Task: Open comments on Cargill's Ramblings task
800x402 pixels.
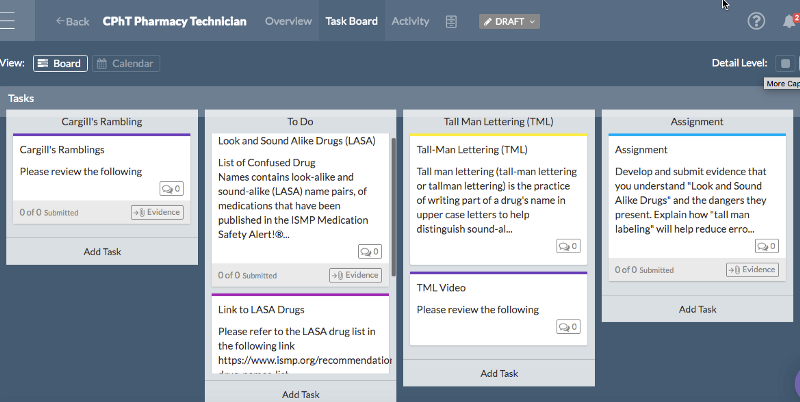Action: click(171, 189)
